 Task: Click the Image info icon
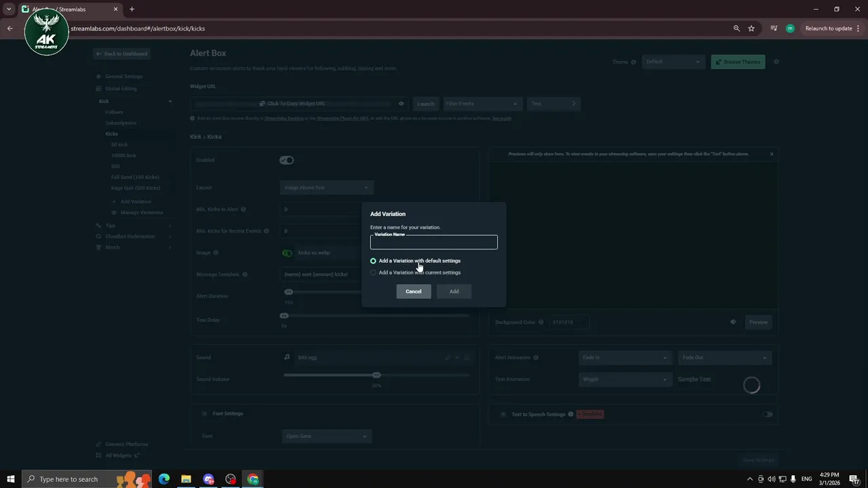216,253
